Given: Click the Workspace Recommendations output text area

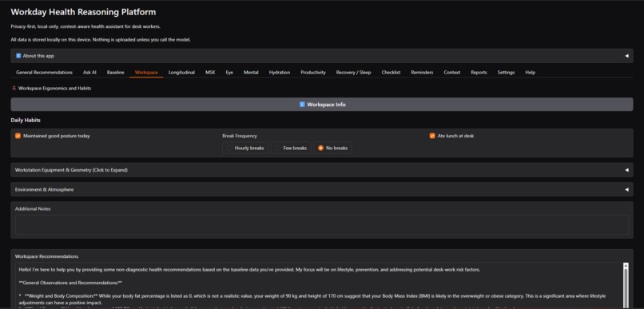Looking at the screenshot, I should [319, 286].
